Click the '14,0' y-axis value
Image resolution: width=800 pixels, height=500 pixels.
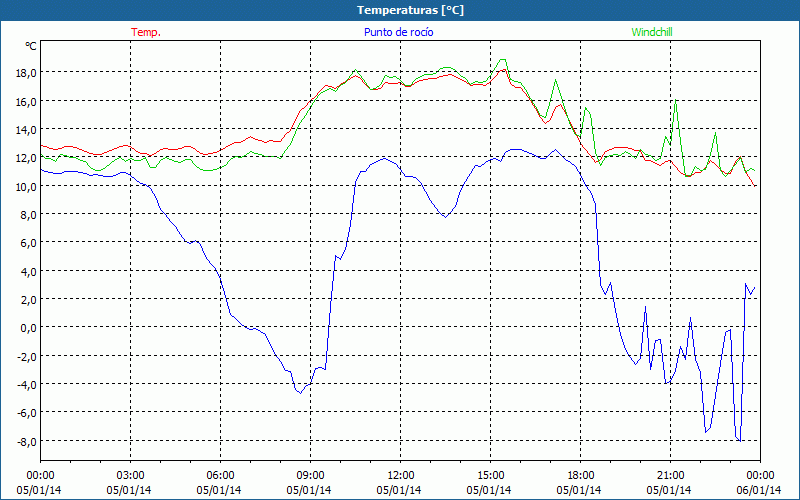pos(26,130)
